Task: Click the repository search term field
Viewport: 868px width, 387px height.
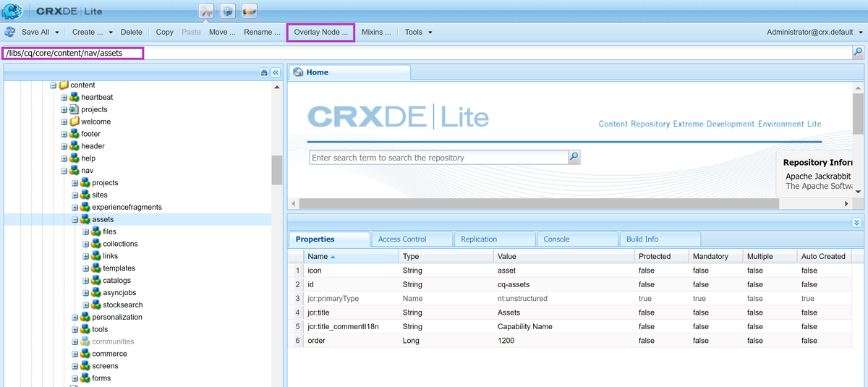Action: coord(438,157)
